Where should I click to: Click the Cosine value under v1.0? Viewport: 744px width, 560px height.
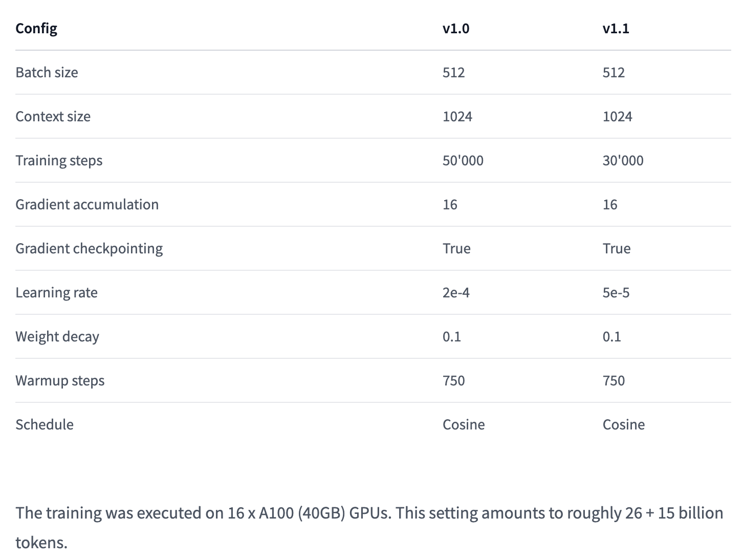click(x=464, y=424)
